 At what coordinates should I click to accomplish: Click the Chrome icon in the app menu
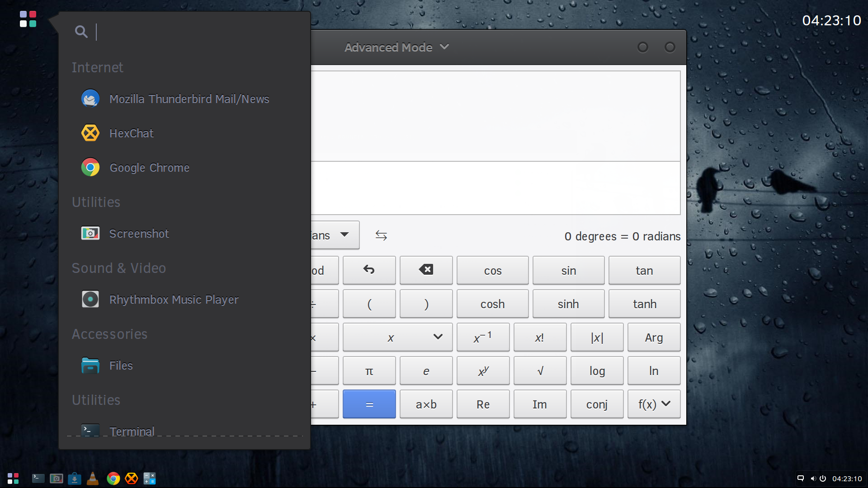click(x=90, y=167)
